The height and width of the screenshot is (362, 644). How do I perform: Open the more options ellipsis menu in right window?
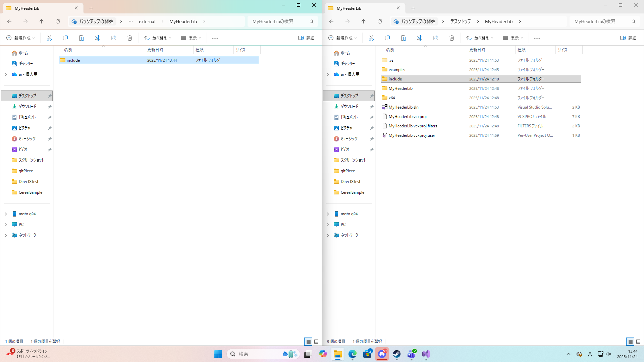[x=537, y=38]
